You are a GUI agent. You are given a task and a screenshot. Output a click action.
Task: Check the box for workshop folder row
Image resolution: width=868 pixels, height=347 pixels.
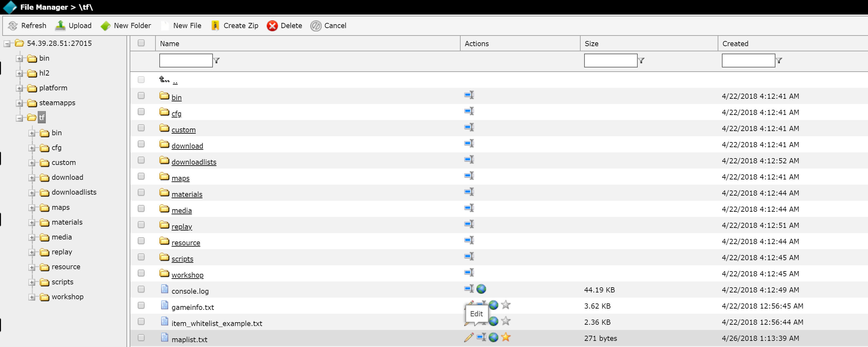(x=141, y=273)
